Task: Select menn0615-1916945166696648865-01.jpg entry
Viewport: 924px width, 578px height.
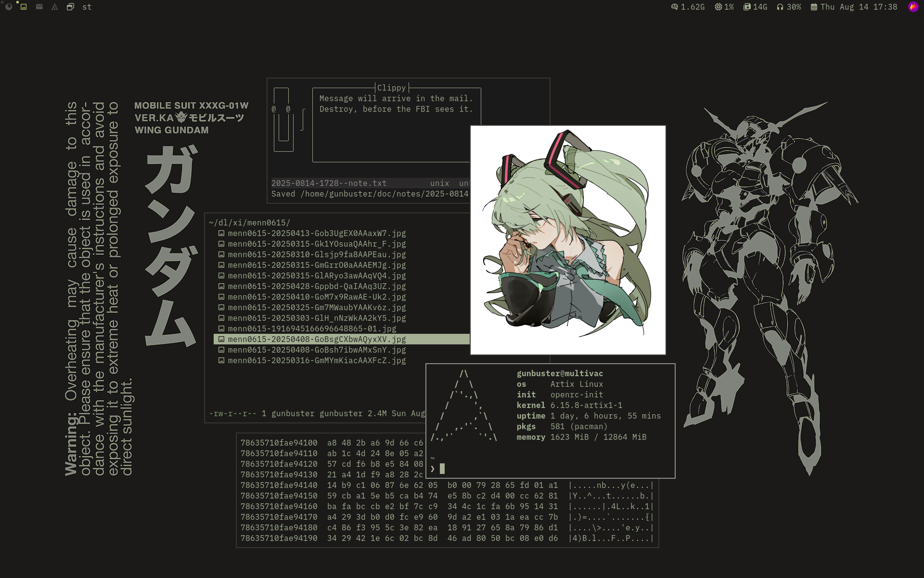Action: pyautogui.click(x=311, y=328)
